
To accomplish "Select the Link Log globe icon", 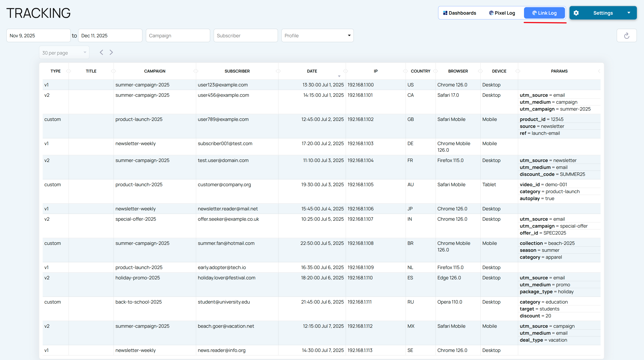I will 534,13.
